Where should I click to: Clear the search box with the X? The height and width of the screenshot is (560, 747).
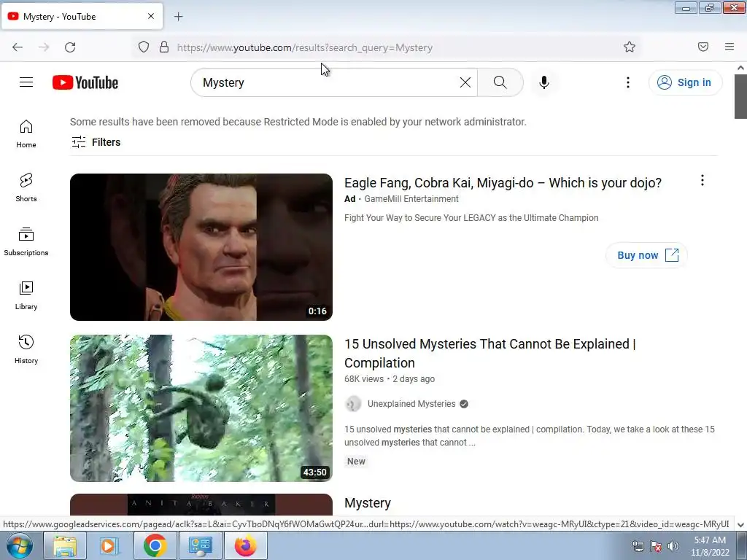click(x=465, y=82)
